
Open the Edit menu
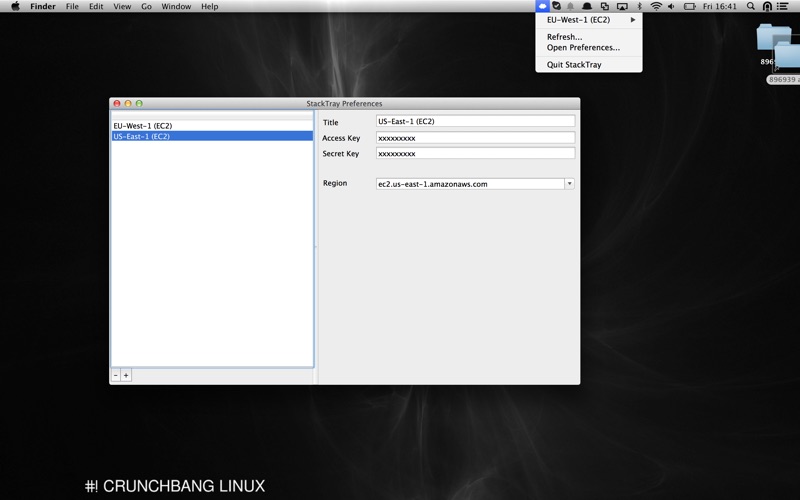tap(96, 6)
